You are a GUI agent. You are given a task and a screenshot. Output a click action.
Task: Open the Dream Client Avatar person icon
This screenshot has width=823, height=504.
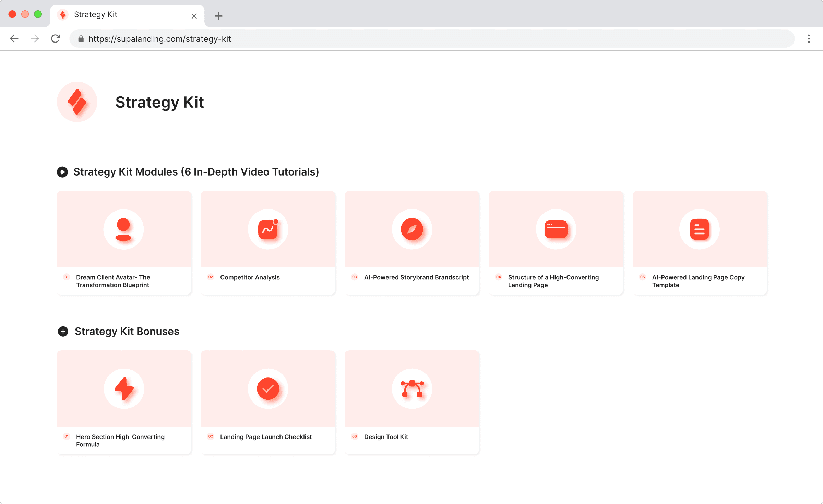point(123,229)
